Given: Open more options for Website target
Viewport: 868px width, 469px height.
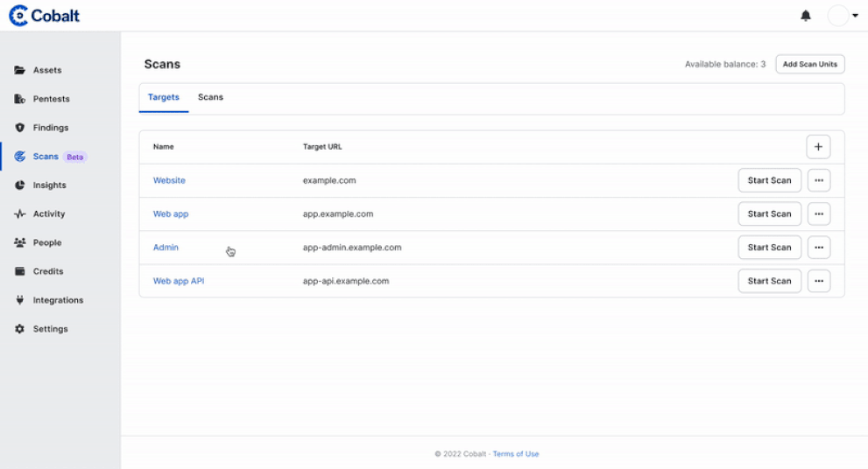Looking at the screenshot, I should 818,180.
